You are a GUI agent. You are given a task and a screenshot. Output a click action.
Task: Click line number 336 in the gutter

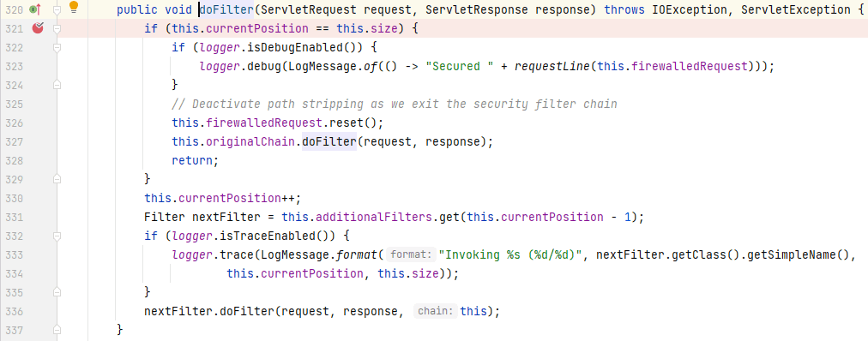(x=13, y=311)
